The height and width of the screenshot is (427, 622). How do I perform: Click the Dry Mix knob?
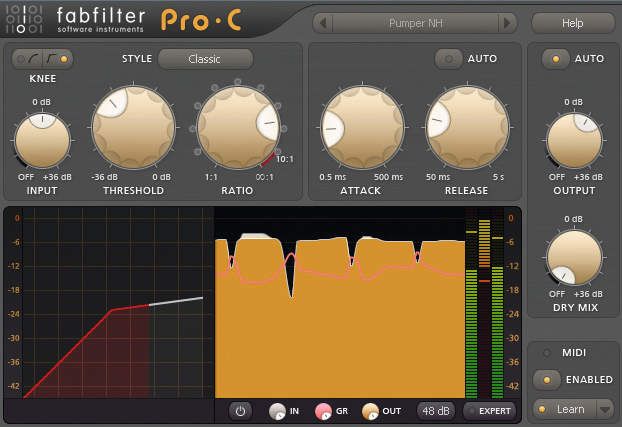click(574, 258)
